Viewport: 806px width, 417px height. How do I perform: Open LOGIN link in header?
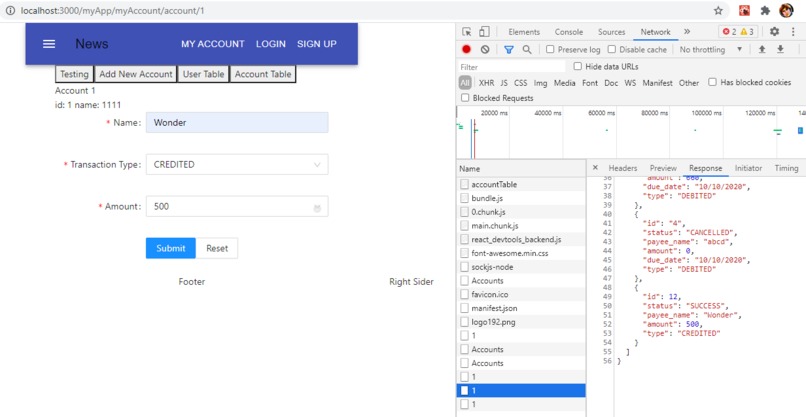[x=271, y=44]
